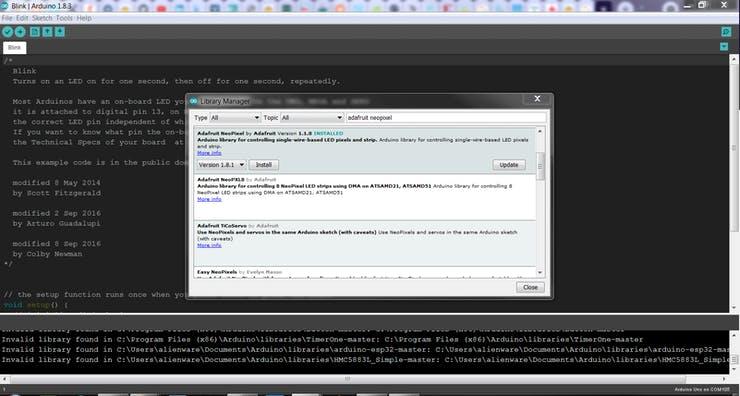Click the 'Arduino Uno on COM105' status text
The image size is (740, 396).
click(702, 390)
